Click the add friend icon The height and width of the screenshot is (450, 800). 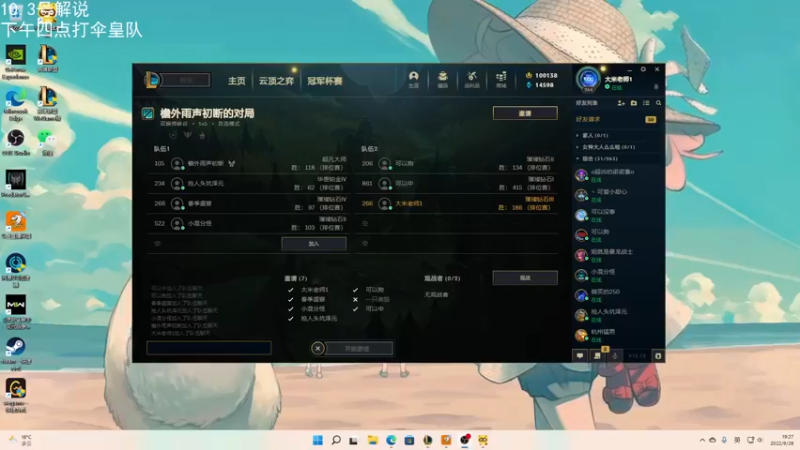[621, 103]
